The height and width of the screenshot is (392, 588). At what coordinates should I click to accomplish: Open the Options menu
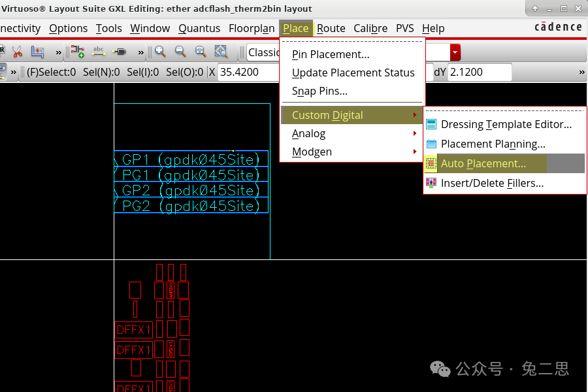[68, 28]
